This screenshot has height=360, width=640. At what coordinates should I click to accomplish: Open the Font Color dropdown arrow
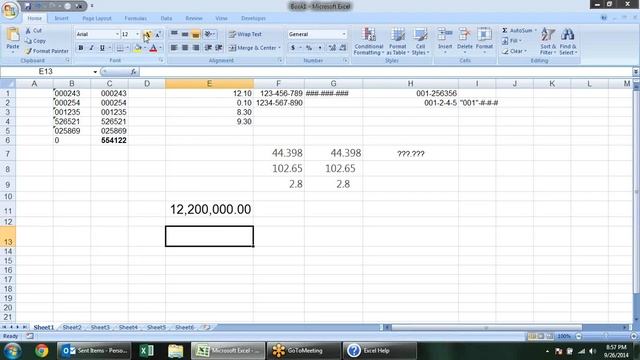(160, 48)
